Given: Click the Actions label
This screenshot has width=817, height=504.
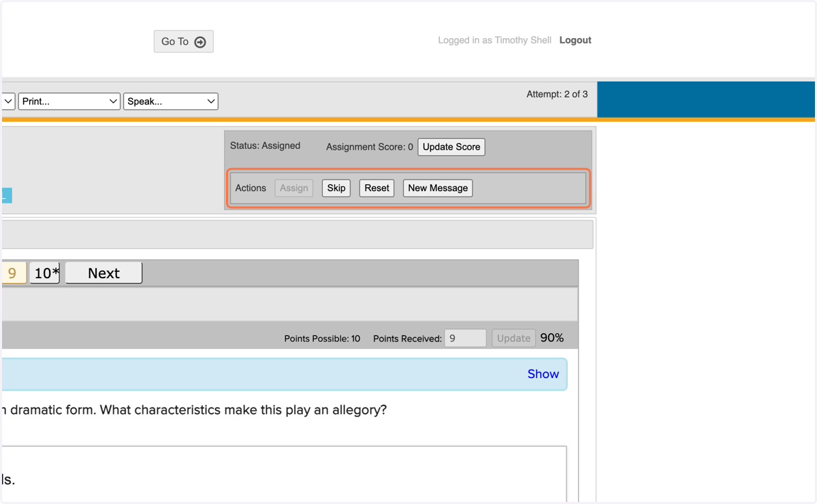Looking at the screenshot, I should tap(251, 188).
